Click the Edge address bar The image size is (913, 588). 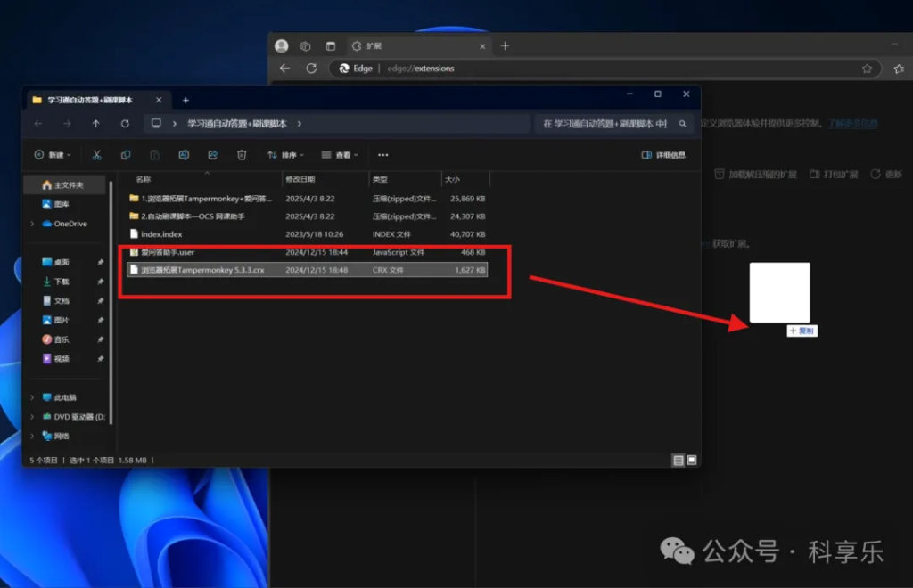(605, 69)
